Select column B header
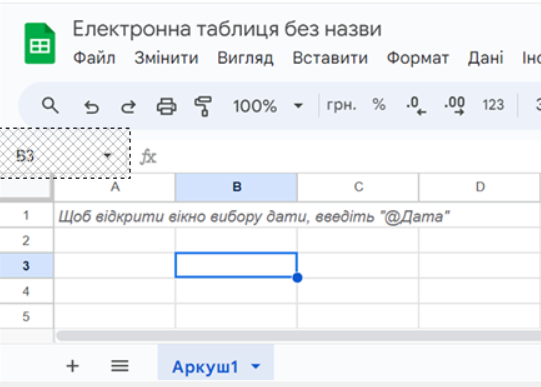The width and height of the screenshot is (541, 387). (236, 187)
